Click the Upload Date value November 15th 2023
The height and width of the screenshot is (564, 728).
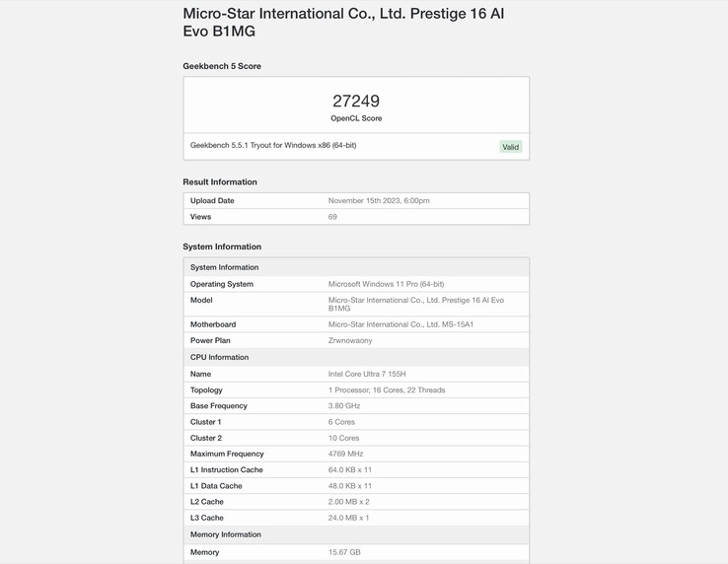(379, 201)
